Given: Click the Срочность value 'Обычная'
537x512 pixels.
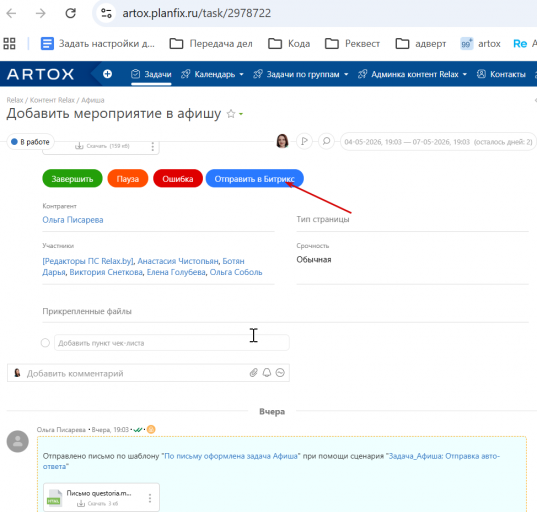Looking at the screenshot, I should click(314, 260).
